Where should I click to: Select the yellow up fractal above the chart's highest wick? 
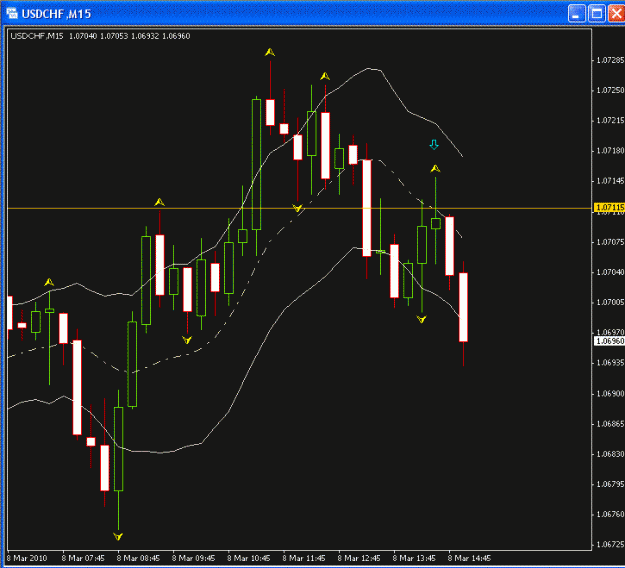point(270,52)
